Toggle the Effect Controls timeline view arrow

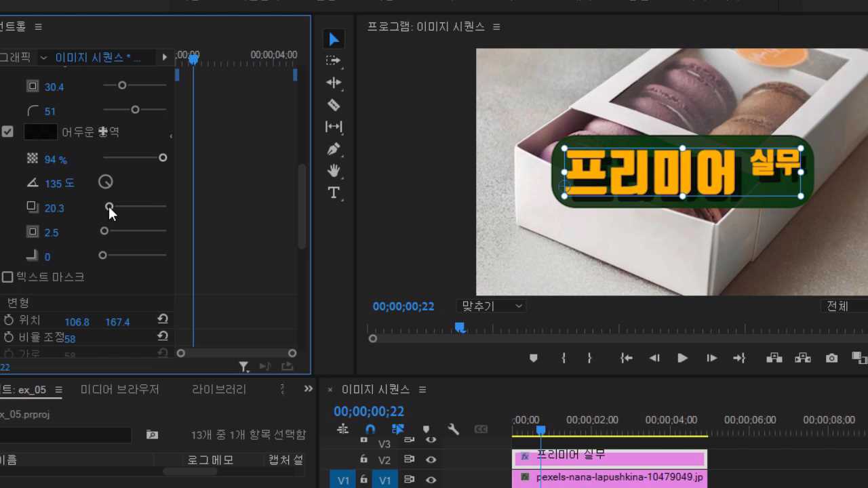pyautogui.click(x=164, y=58)
